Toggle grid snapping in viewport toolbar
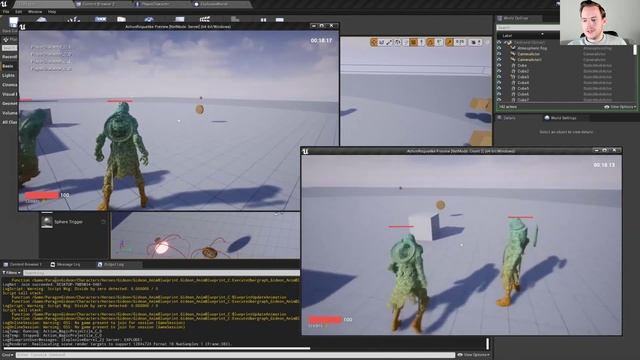 coord(413,42)
